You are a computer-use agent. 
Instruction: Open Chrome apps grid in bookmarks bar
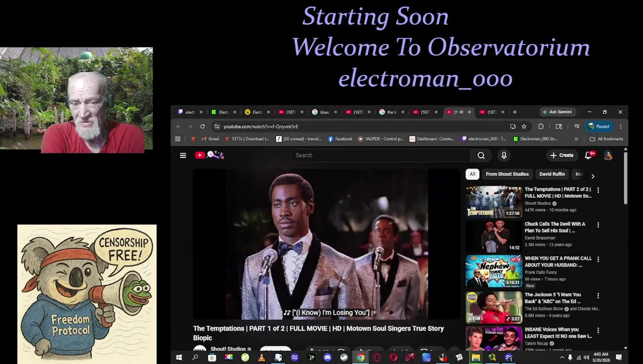click(x=178, y=139)
